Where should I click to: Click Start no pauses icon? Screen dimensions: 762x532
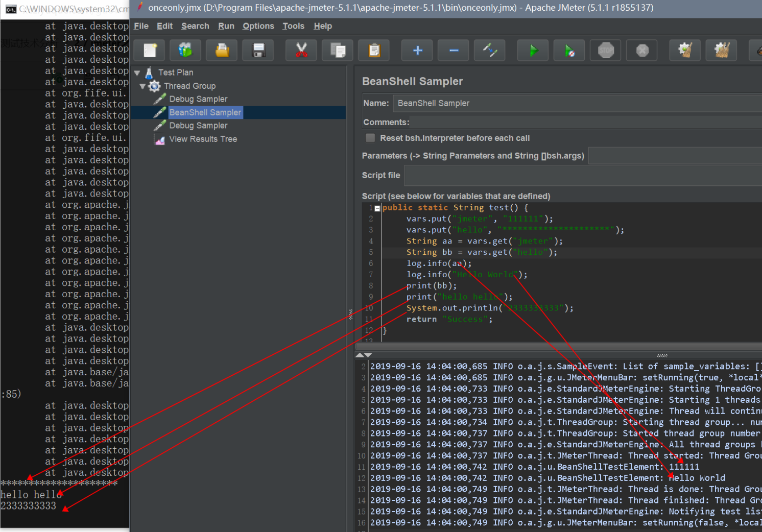[569, 50]
